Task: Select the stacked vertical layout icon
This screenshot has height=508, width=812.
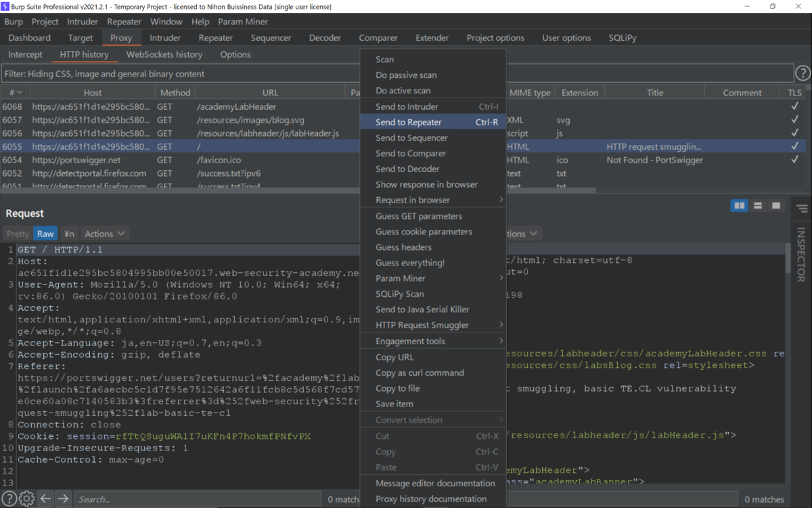Action: (x=758, y=205)
